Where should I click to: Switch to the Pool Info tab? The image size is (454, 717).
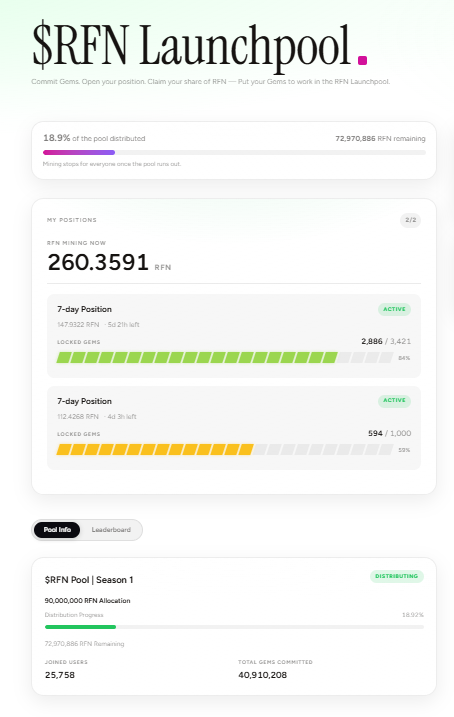[x=57, y=530]
